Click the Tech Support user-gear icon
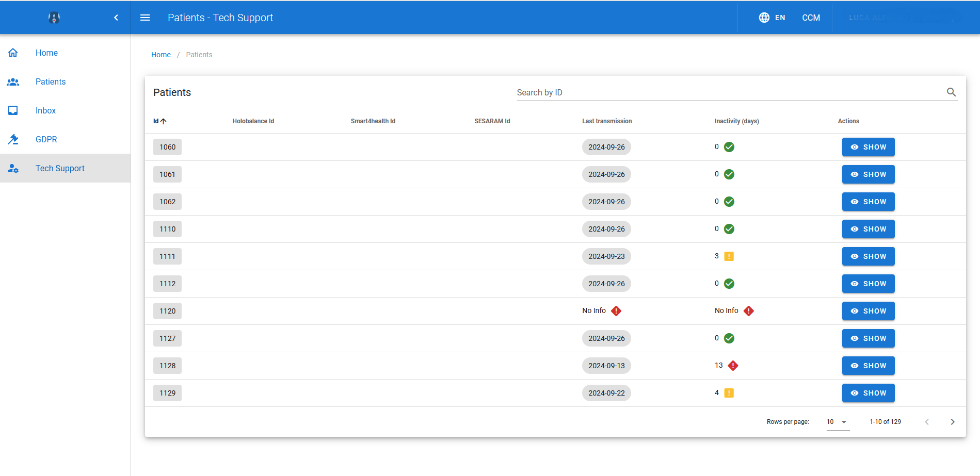Image resolution: width=980 pixels, height=476 pixels. (13, 168)
